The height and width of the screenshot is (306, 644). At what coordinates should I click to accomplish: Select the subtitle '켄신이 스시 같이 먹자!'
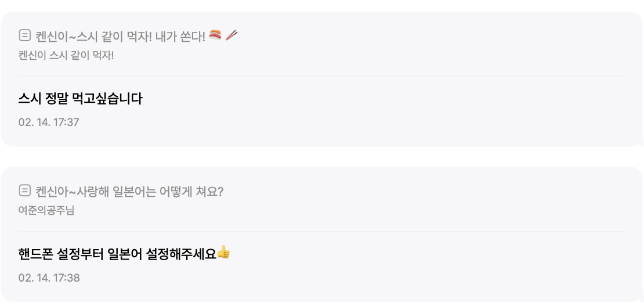click(66, 56)
